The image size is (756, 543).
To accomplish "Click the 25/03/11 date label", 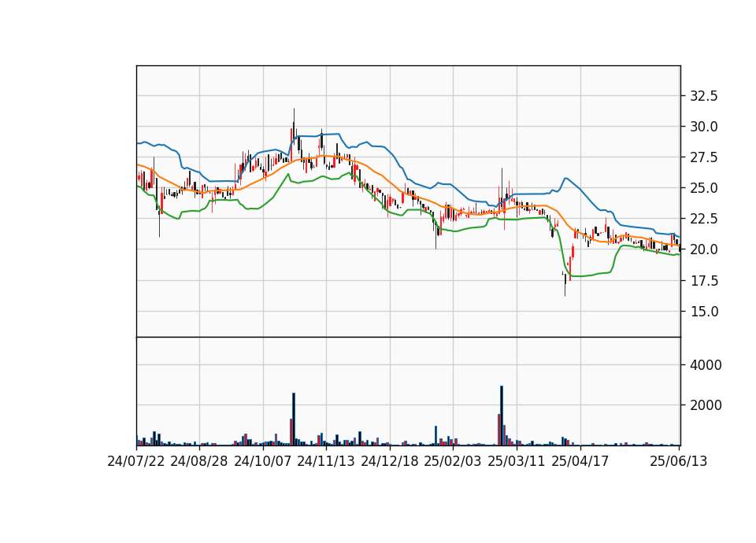I will pyautogui.click(x=517, y=461).
